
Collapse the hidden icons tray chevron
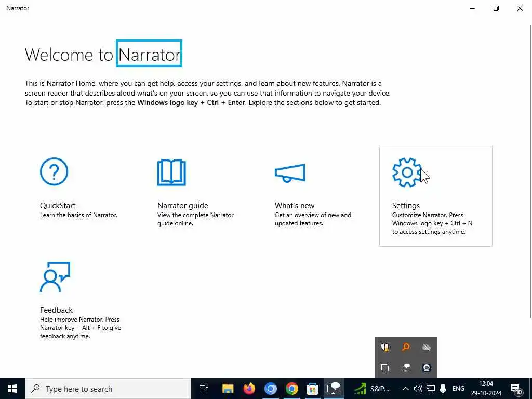[x=405, y=389]
